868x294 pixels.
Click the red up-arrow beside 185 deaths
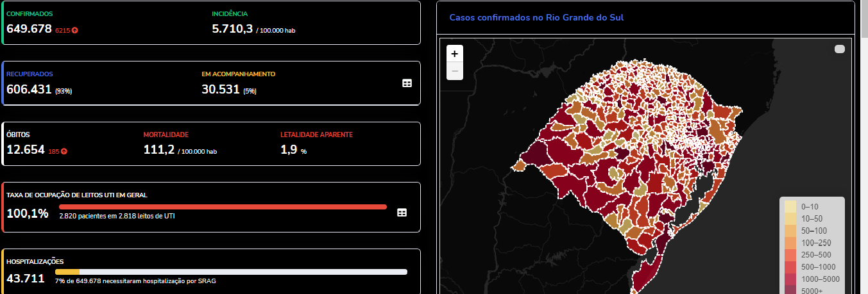pyautogui.click(x=64, y=152)
